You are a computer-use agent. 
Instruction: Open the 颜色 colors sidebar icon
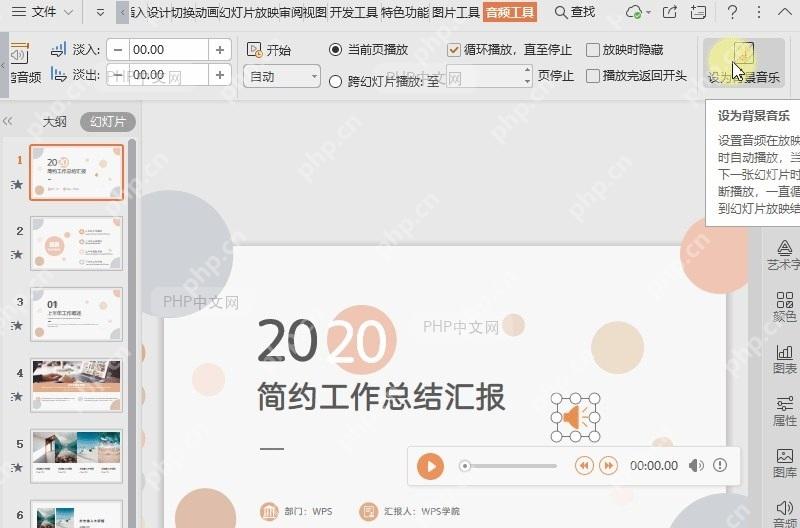pyautogui.click(x=785, y=307)
